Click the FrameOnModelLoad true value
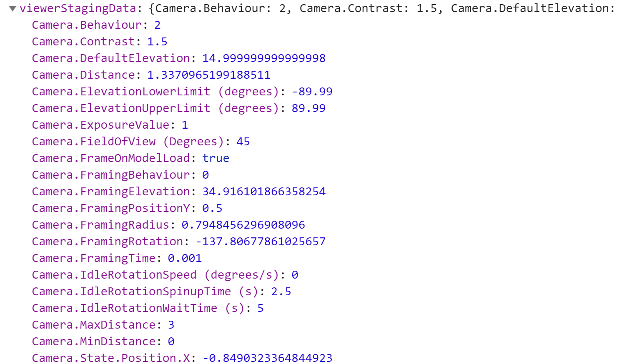 coord(216,158)
